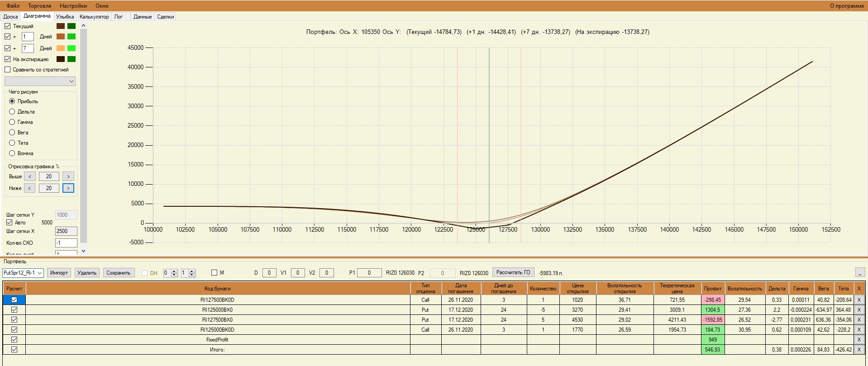Screen dimensions: 868x366
Task: Pick the brown swatch in the 1 Дней row
Action: click(x=61, y=37)
